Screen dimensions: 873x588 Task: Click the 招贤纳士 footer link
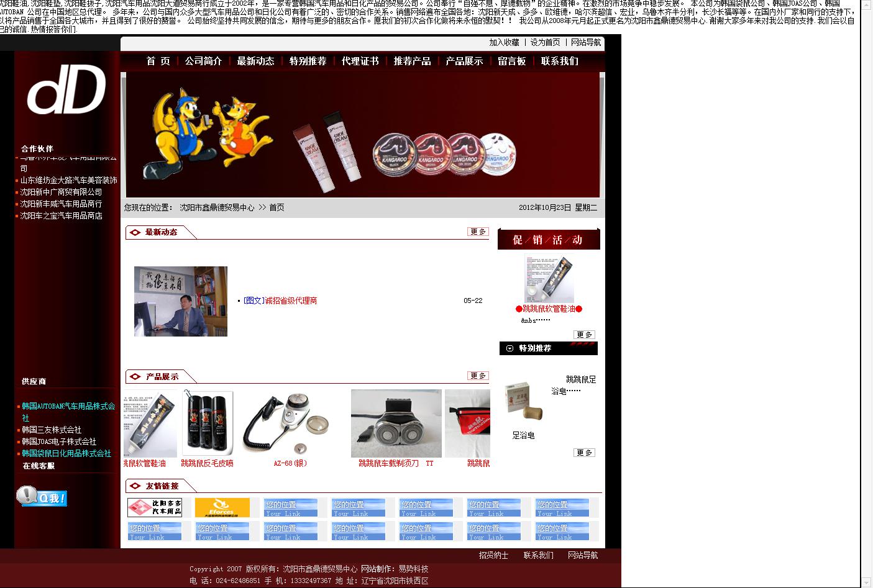click(493, 555)
